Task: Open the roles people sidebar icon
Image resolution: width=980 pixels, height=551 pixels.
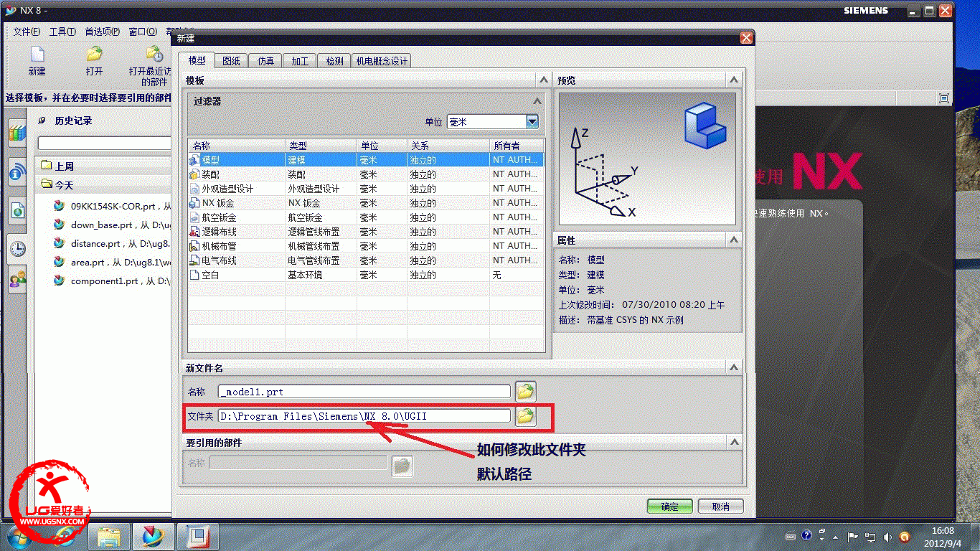Action: (17, 280)
